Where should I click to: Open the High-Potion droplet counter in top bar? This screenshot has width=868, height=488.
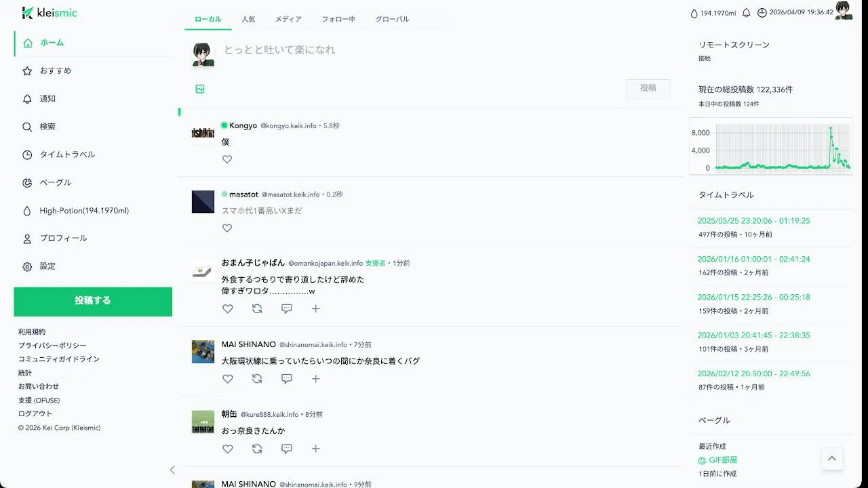713,13
